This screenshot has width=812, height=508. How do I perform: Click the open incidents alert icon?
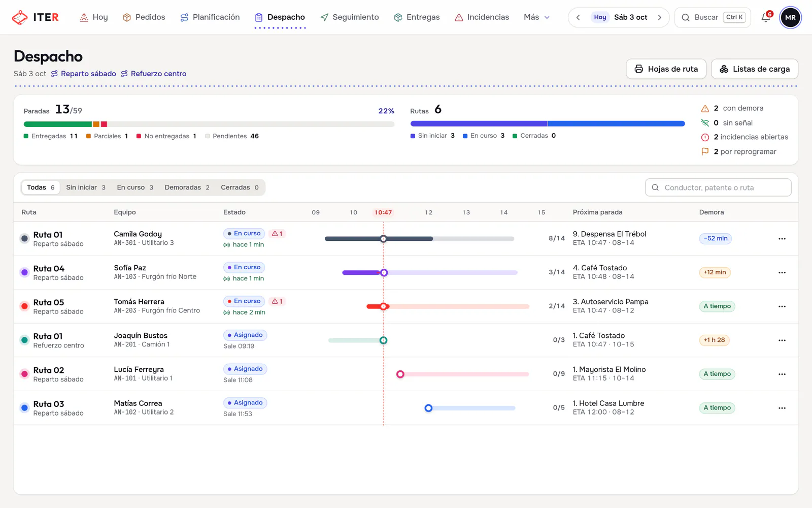tap(705, 137)
